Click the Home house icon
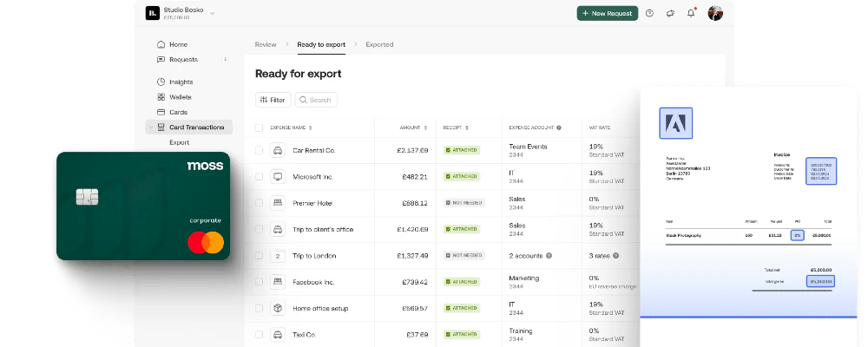The height and width of the screenshot is (347, 868). click(161, 44)
